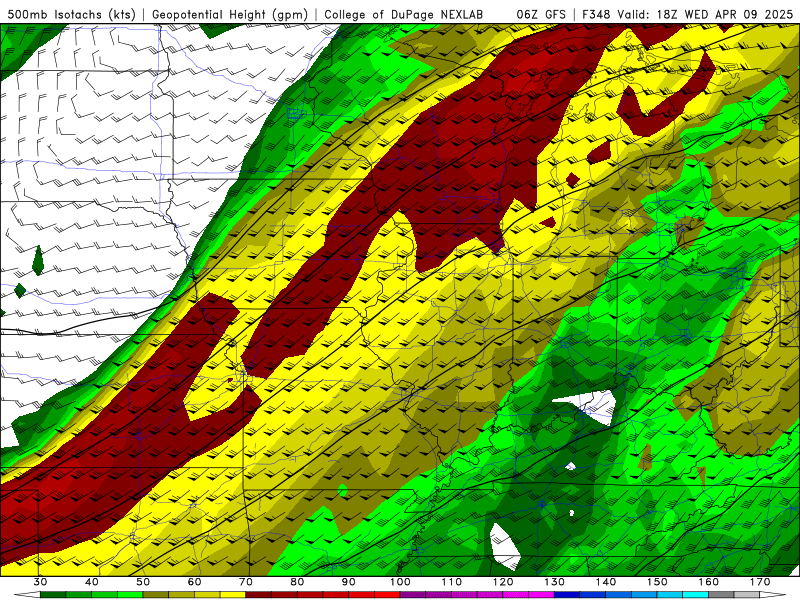Click the legend value 50
The image size is (800, 600).
point(143,582)
